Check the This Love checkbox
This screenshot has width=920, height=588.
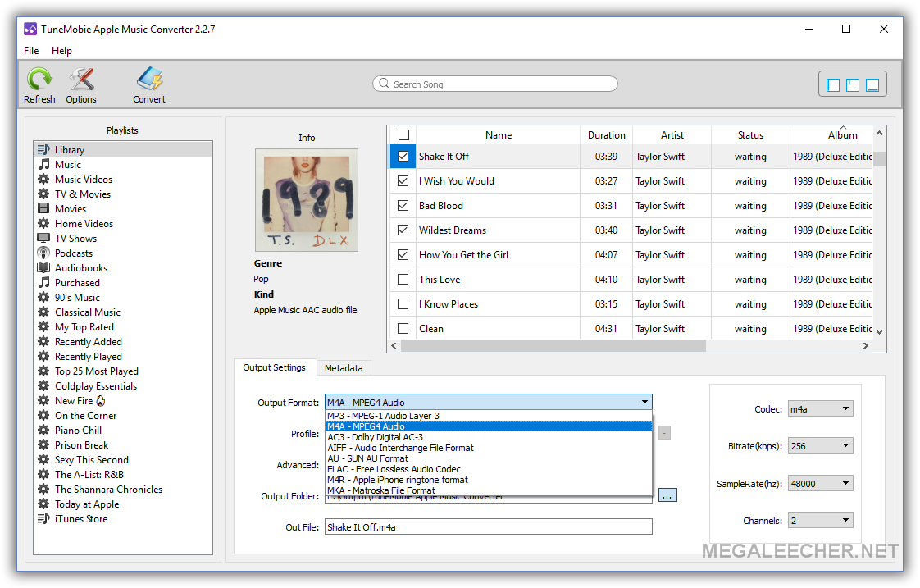click(403, 280)
